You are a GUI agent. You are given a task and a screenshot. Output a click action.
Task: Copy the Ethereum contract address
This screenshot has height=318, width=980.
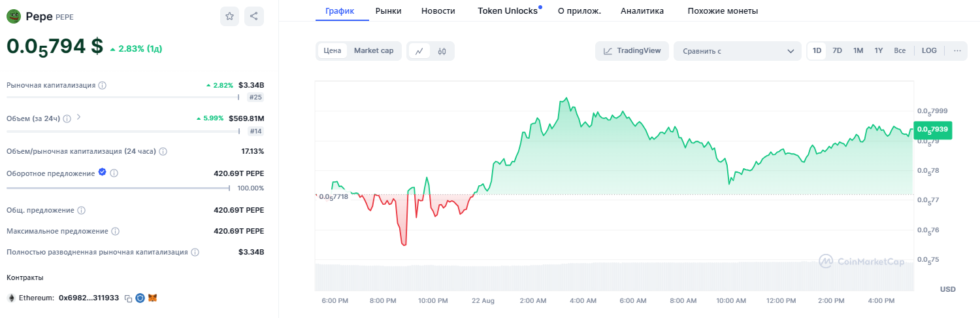(x=128, y=298)
